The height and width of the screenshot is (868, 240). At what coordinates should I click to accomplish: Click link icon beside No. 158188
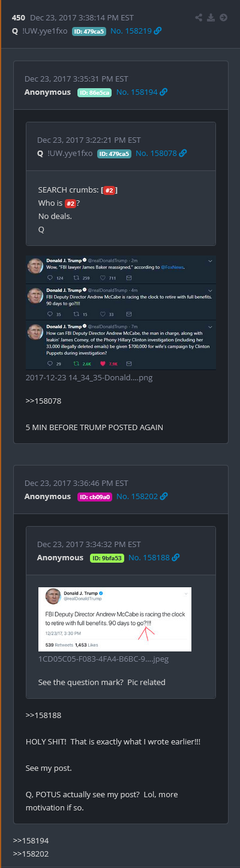coord(176,557)
